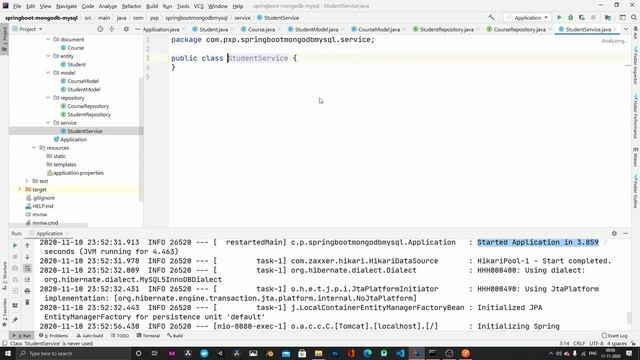Toggle scroll to end icon in Run panel

coord(27,280)
